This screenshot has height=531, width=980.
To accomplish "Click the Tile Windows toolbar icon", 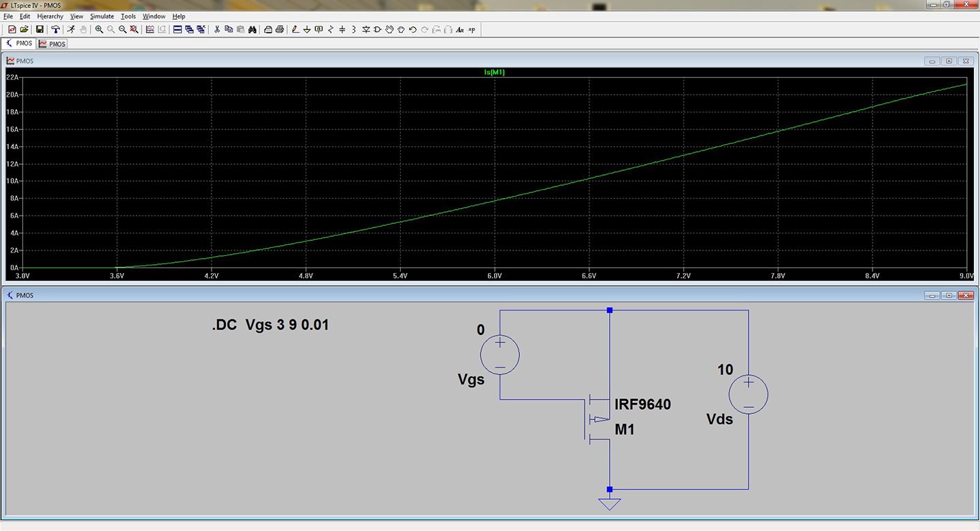I will pos(178,29).
